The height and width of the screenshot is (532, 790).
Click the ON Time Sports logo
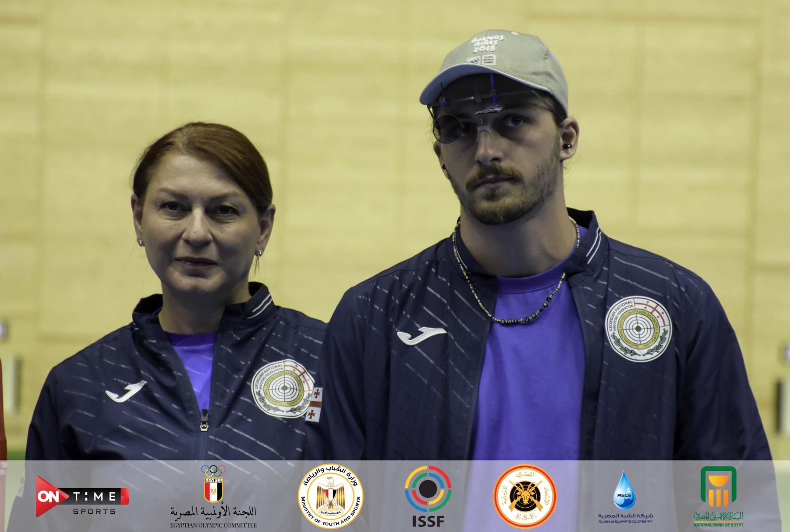pyautogui.click(x=82, y=496)
